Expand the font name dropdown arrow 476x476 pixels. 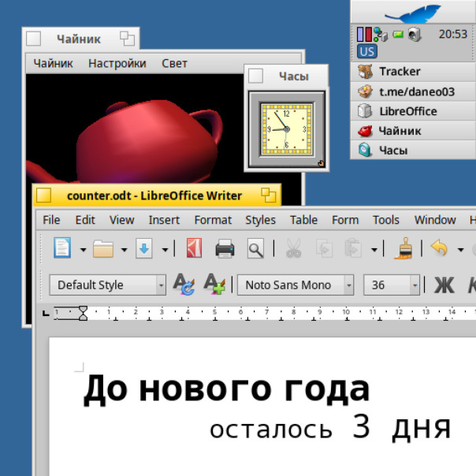(349, 285)
